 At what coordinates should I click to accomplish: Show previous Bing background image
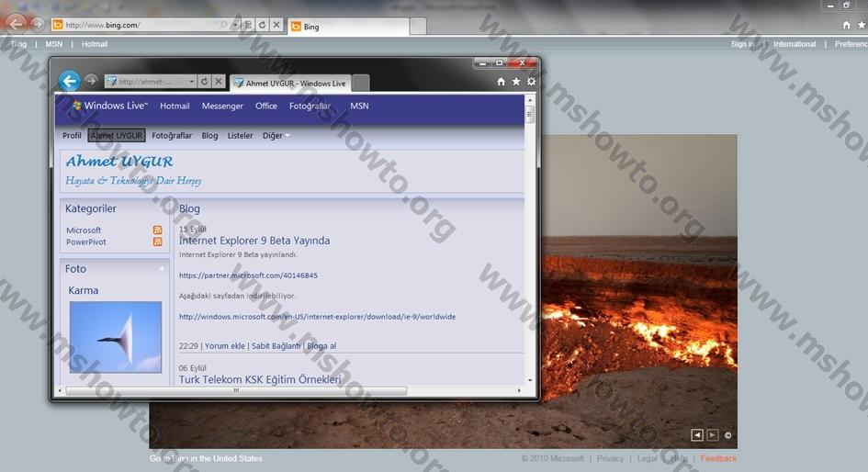click(697, 435)
